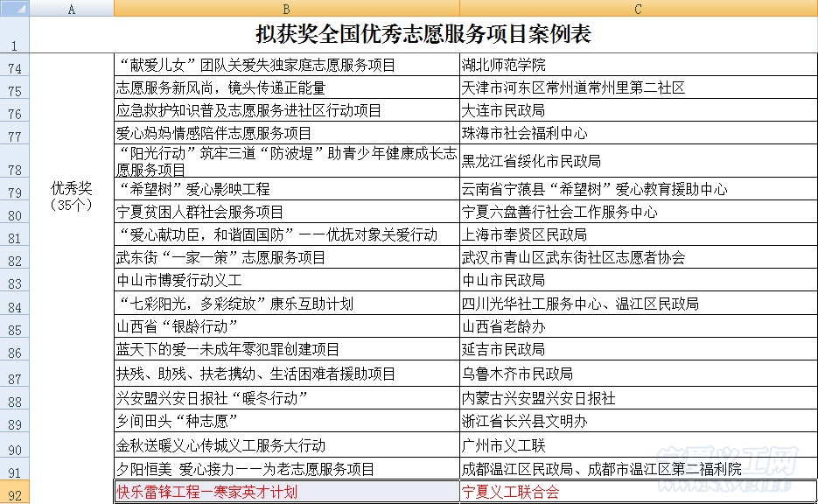The image size is (818, 504).
Task: Select column B header
Action: (x=286, y=8)
